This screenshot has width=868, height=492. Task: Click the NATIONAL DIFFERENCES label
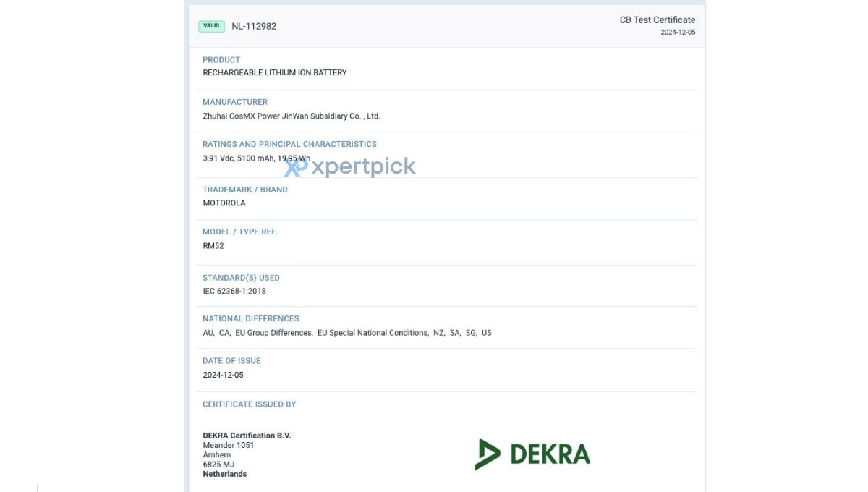click(x=251, y=318)
